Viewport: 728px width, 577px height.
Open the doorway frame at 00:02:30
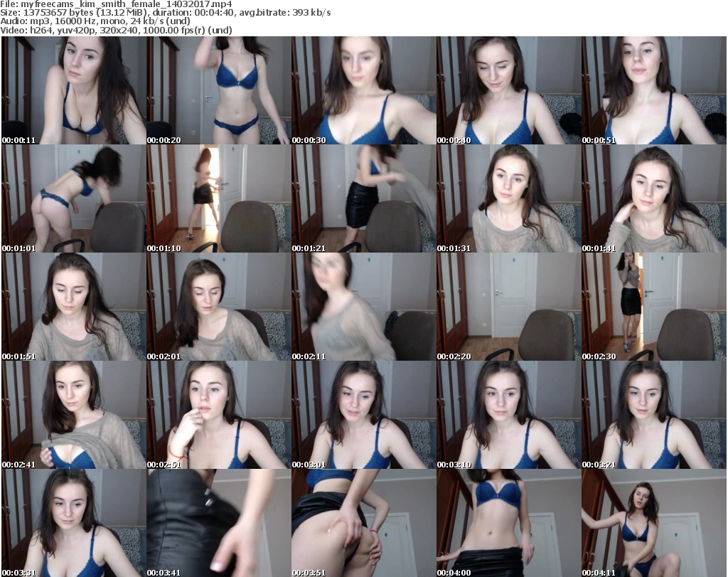pyautogui.click(x=654, y=307)
